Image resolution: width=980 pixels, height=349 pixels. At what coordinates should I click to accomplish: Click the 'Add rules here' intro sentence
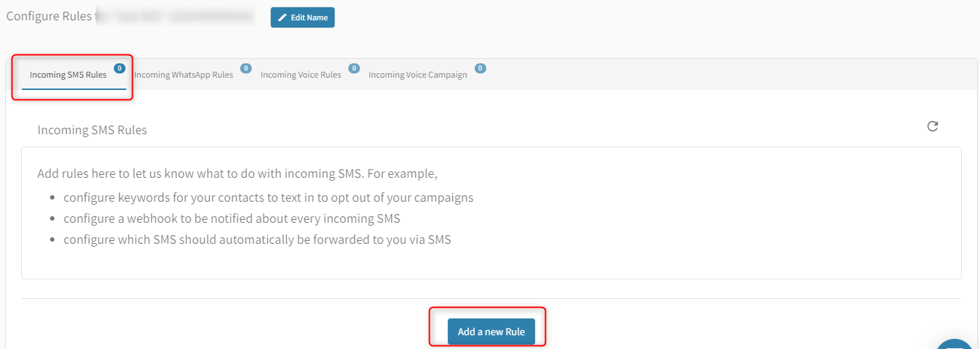(x=237, y=174)
